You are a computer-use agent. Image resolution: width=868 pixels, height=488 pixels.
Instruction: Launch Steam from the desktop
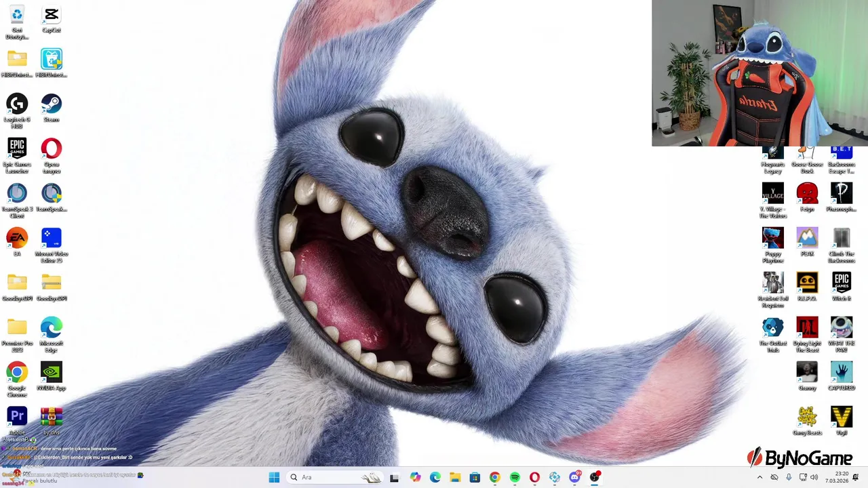52,108
